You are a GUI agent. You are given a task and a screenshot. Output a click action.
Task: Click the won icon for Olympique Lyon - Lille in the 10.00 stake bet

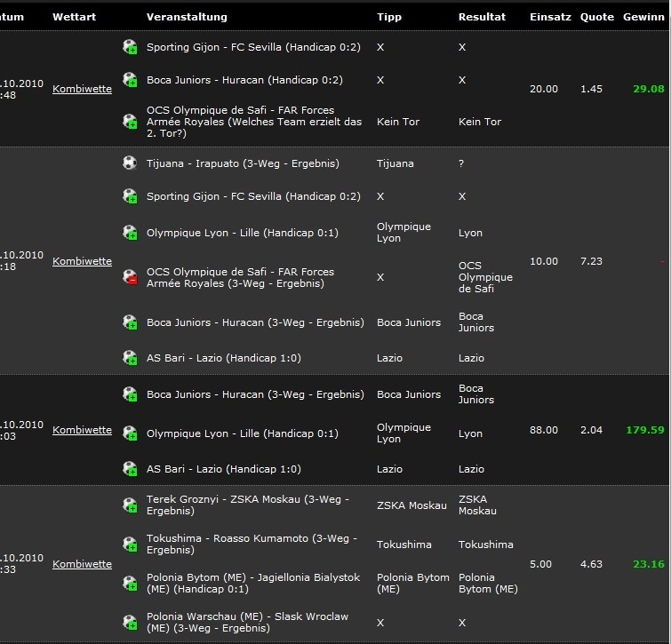point(130,233)
